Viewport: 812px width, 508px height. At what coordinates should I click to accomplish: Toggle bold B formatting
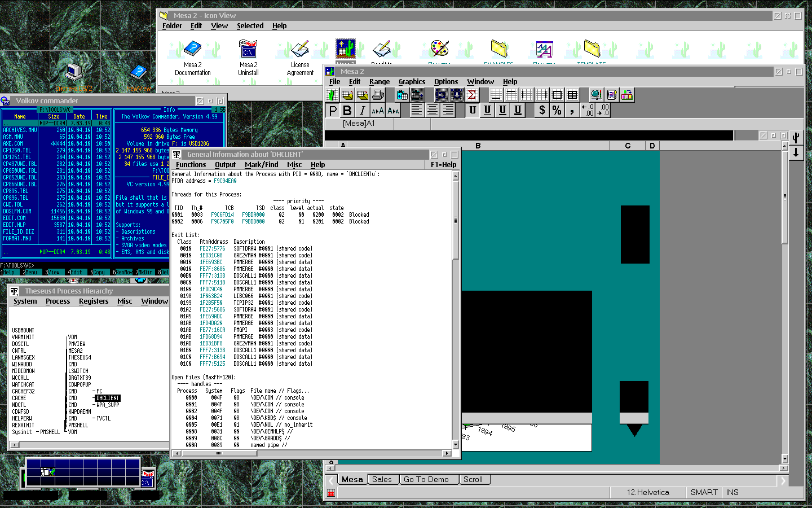(347, 111)
